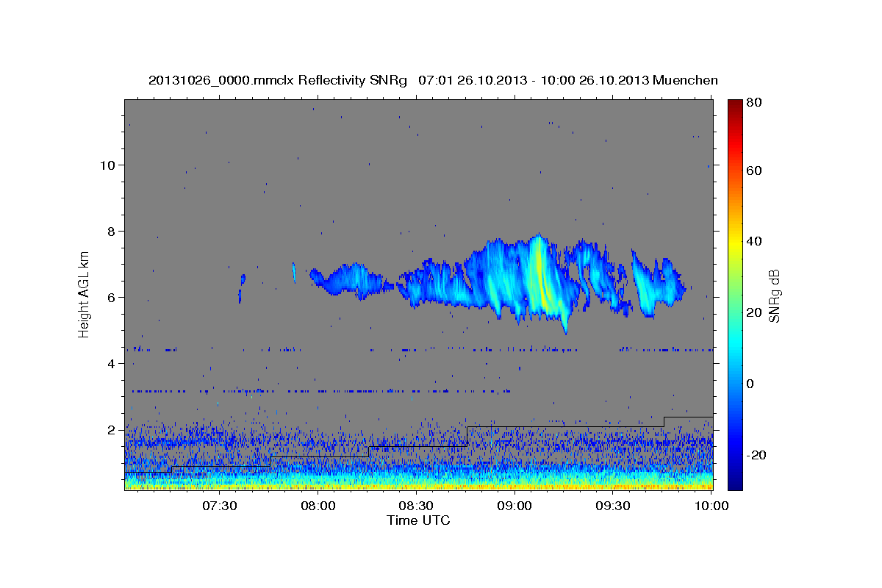882x588 pixels.
Task: Click the colorbar value 20
Action: [x=756, y=313]
